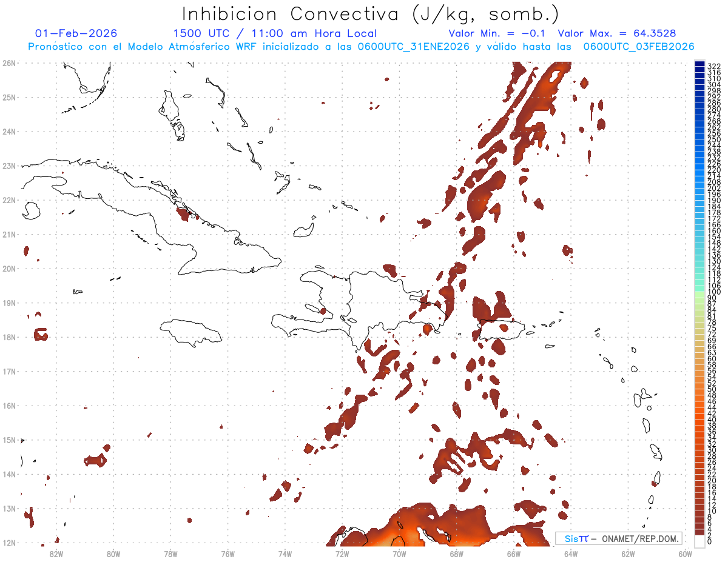Click the '78W' longitude label
This screenshot has height=562, width=728.
170,554
